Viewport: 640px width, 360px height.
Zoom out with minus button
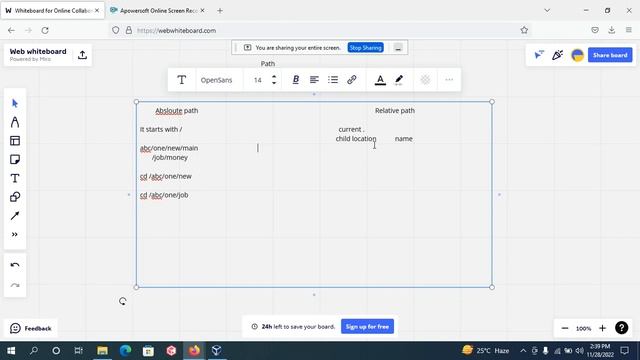click(x=565, y=328)
